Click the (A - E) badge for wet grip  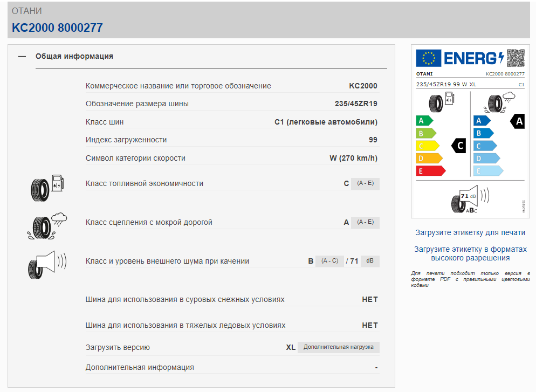[x=365, y=222]
